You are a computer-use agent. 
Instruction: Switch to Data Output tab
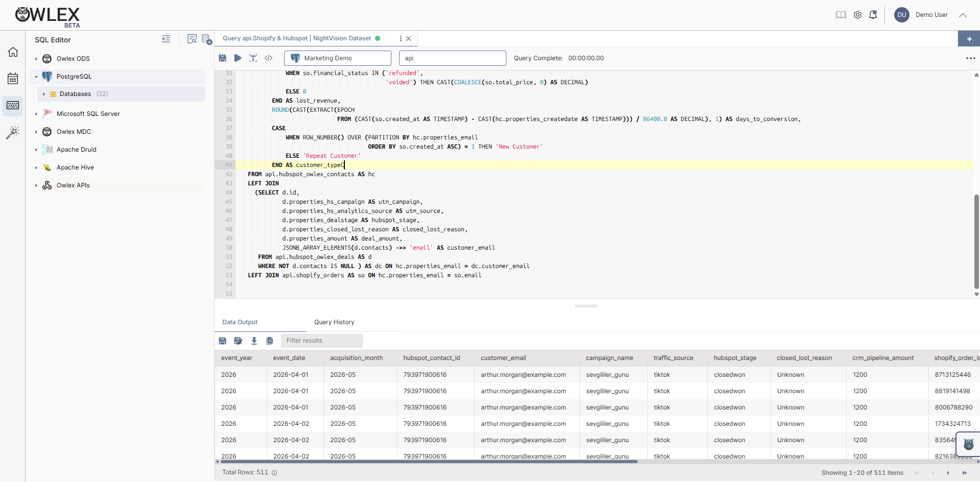coord(240,322)
